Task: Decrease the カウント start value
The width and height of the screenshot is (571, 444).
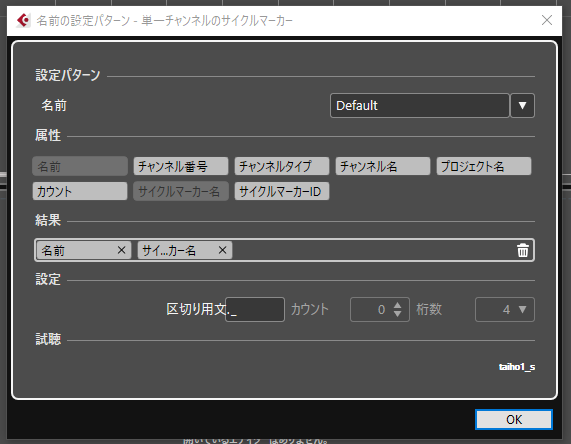Action: pyautogui.click(x=398, y=314)
